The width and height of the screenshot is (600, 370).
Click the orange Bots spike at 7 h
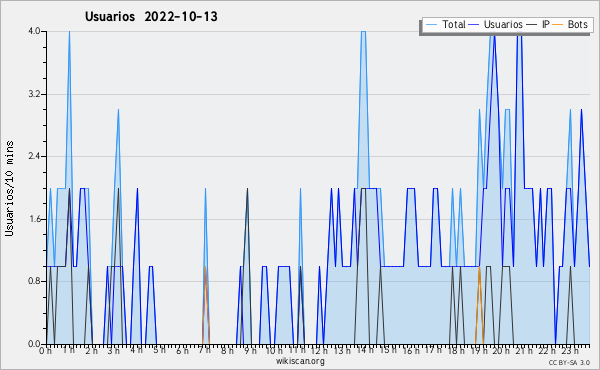[205, 305]
